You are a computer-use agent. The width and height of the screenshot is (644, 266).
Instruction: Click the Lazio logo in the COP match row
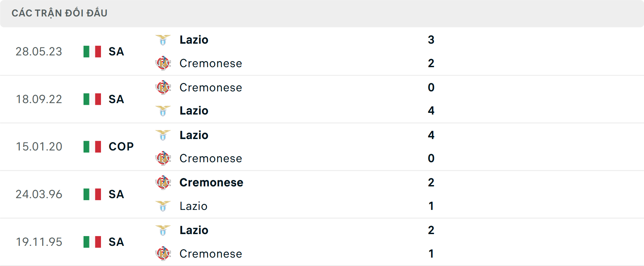pos(163,135)
